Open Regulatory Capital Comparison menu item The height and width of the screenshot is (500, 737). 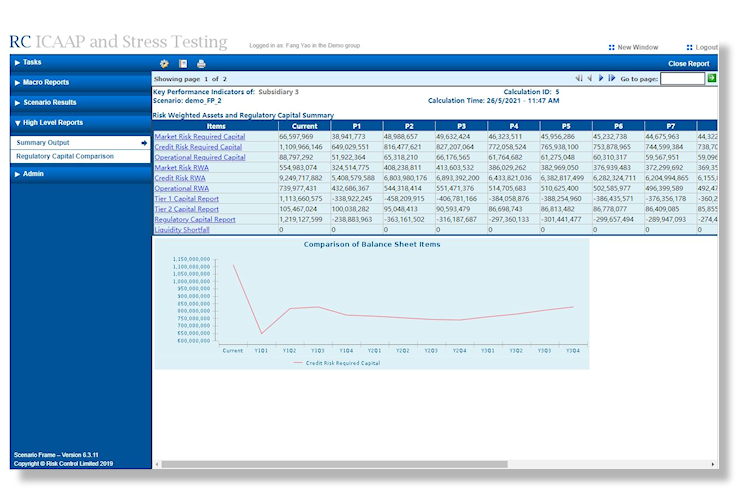pyautogui.click(x=80, y=156)
